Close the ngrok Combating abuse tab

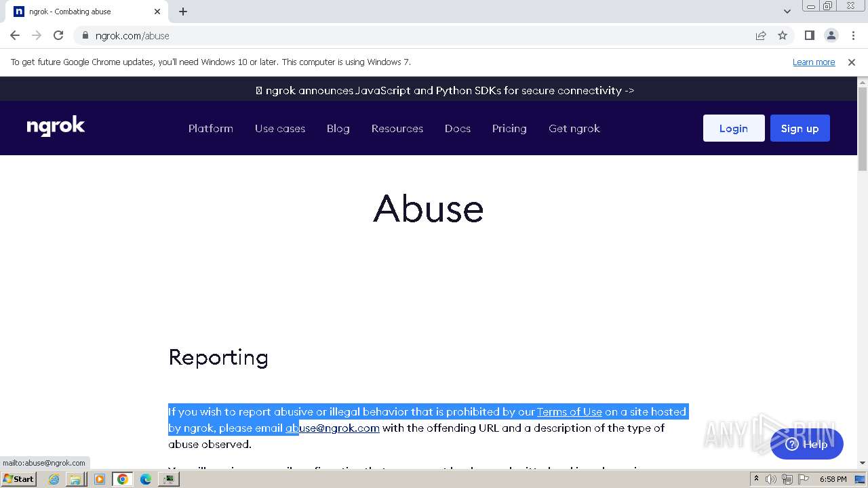[x=157, y=12]
